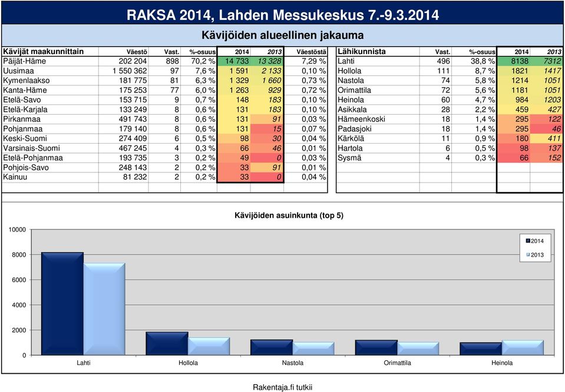Select the 'Kanta-Häme' row label
The width and height of the screenshot is (565, 392).
click(25, 91)
